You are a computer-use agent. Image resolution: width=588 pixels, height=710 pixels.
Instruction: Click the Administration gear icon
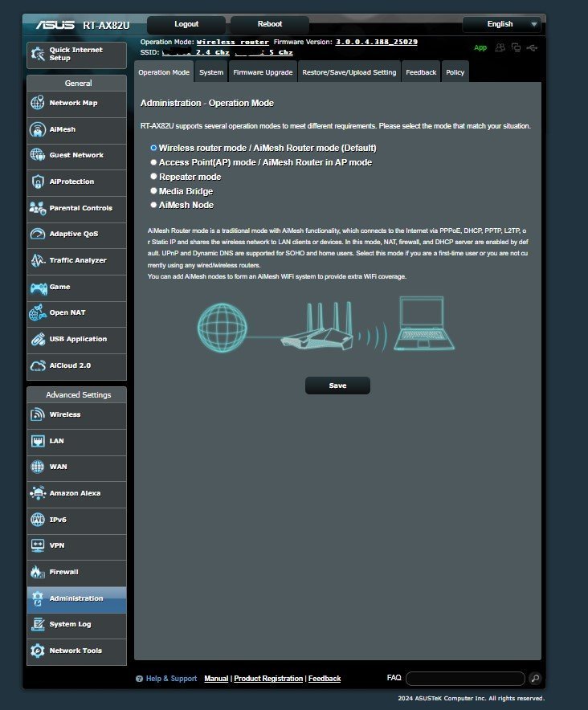pos(38,598)
